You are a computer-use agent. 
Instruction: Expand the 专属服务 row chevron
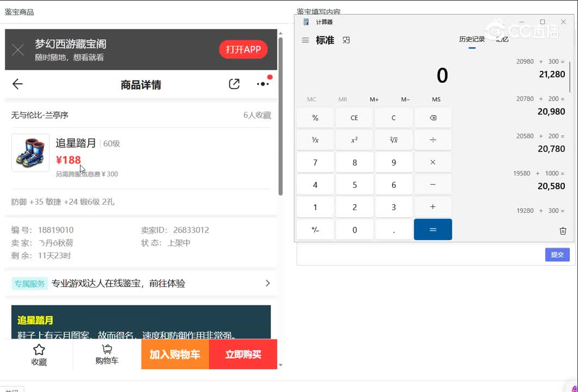point(268,283)
